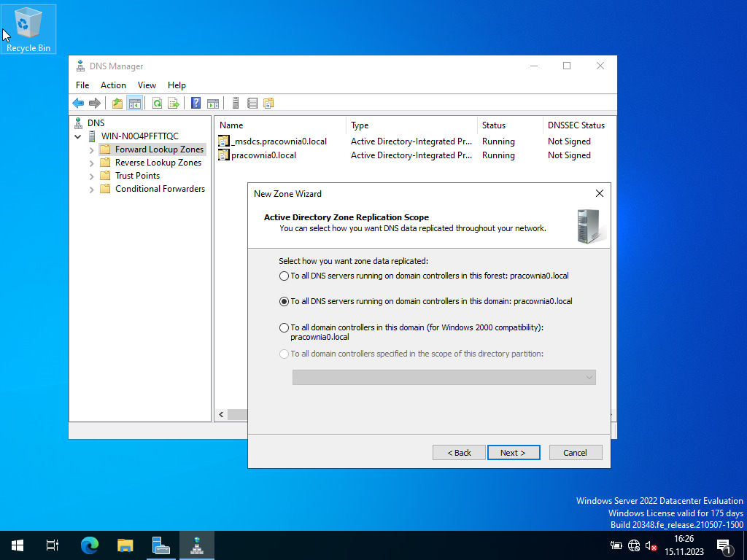Select server WIN-N0O4PFFTTQC in the tree

click(x=139, y=136)
